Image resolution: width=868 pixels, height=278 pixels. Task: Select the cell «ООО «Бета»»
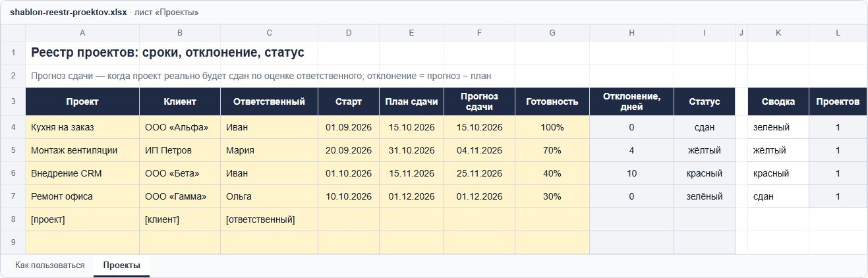point(180,173)
